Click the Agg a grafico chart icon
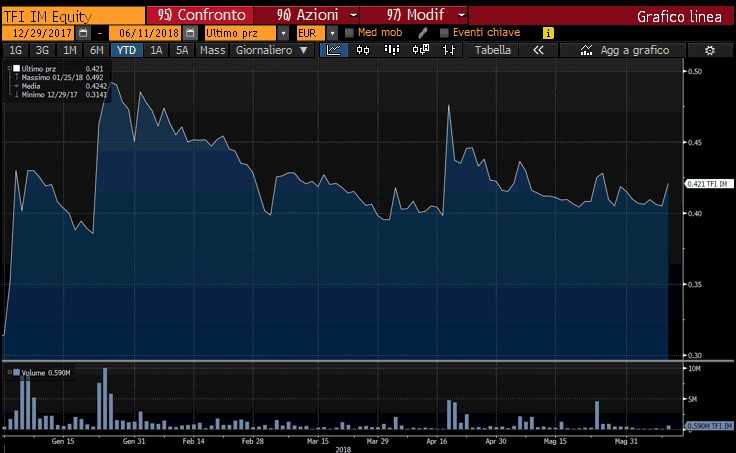 click(x=586, y=50)
